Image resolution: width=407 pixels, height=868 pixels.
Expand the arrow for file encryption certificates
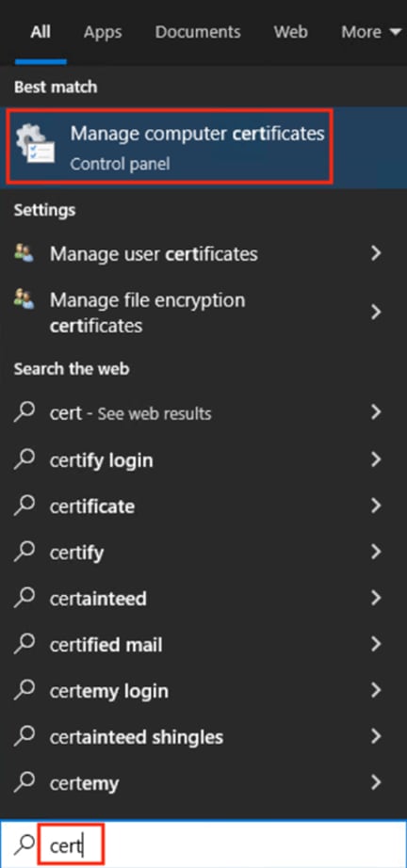click(377, 313)
